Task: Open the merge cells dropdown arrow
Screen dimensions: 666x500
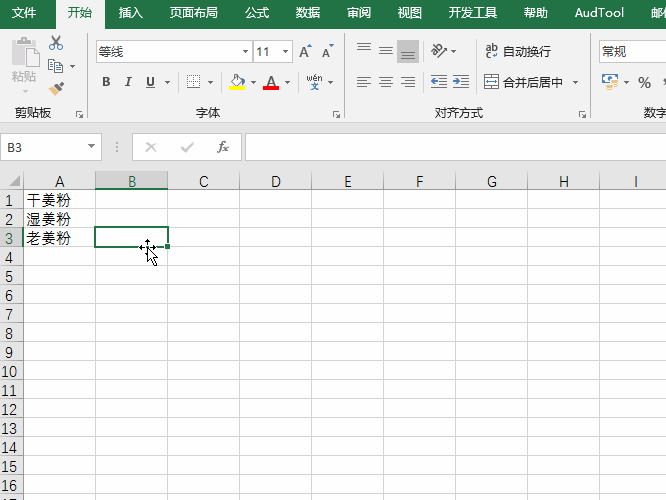Action: pos(576,82)
